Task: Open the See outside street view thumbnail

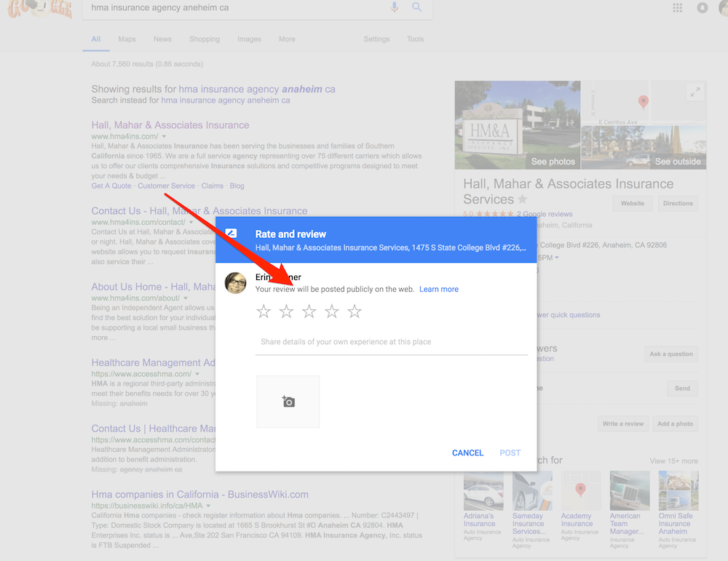Action: 644,148
